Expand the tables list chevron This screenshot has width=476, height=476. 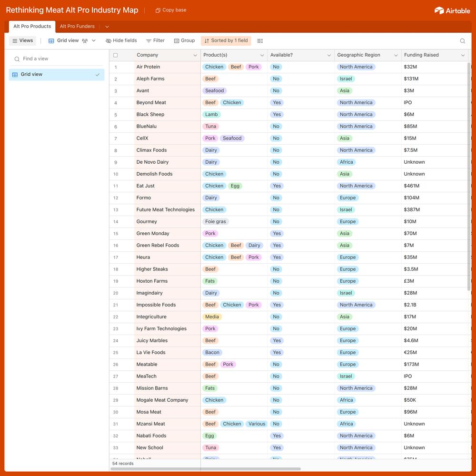click(x=107, y=27)
